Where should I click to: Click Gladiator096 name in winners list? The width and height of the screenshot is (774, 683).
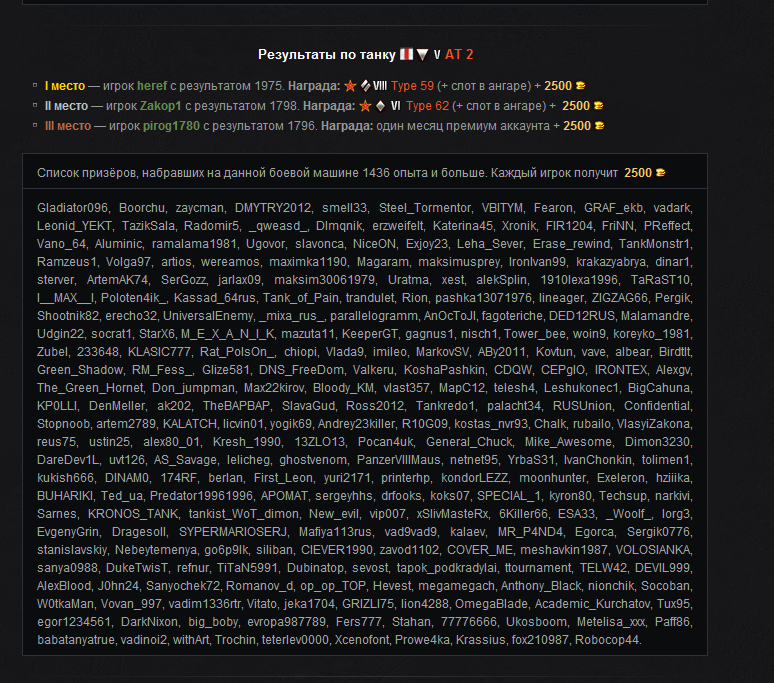(72, 208)
